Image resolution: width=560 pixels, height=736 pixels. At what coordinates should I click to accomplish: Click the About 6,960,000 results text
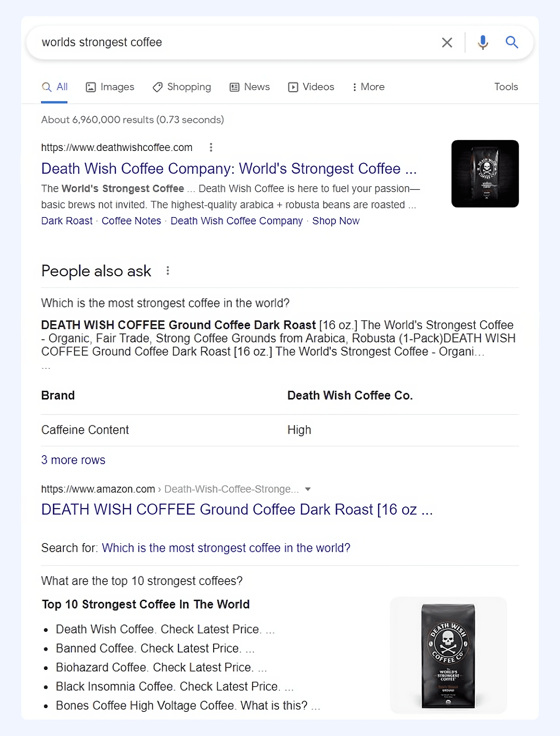pyautogui.click(x=133, y=120)
